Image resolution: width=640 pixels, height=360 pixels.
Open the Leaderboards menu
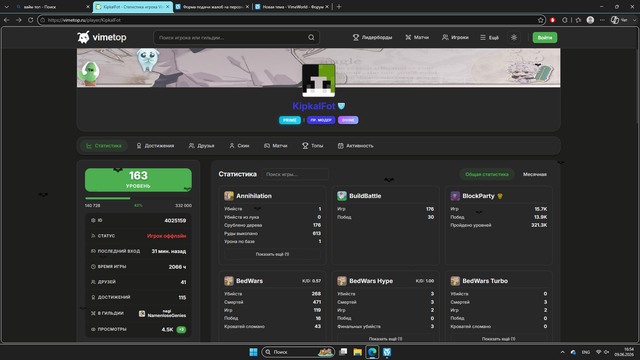[372, 37]
